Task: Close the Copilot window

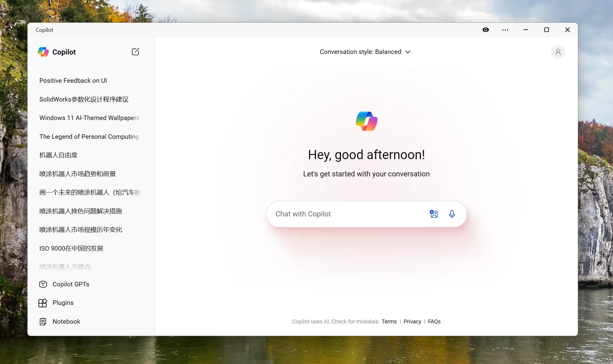Action: click(567, 30)
